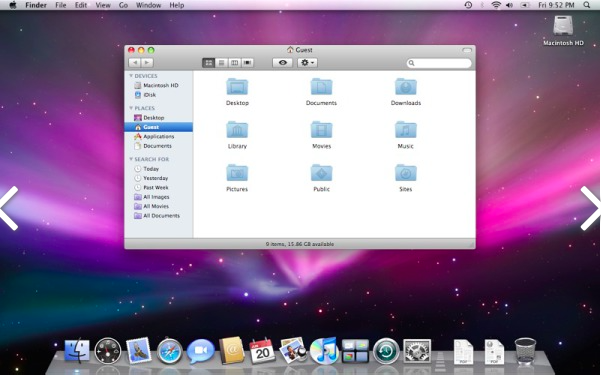Open Spotlight magnifier in menu bar
Viewport: 601px width, 377px height.
pyautogui.click(x=586, y=5)
